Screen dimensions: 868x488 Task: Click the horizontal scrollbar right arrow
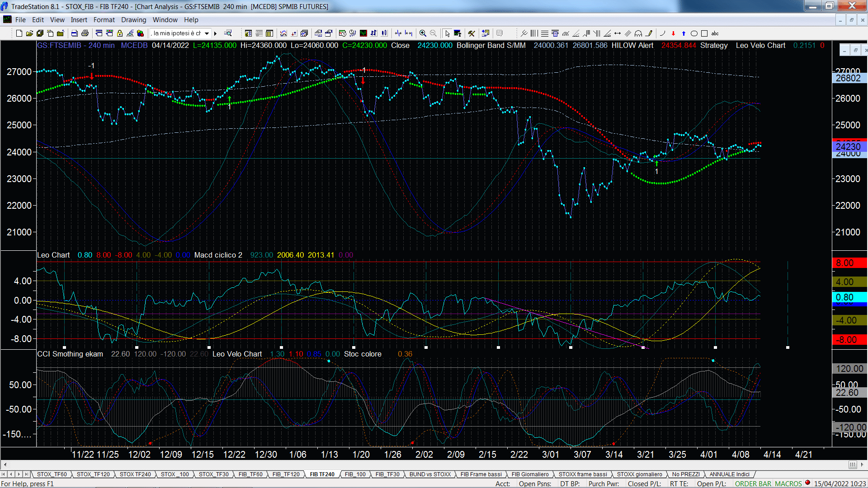862,465
